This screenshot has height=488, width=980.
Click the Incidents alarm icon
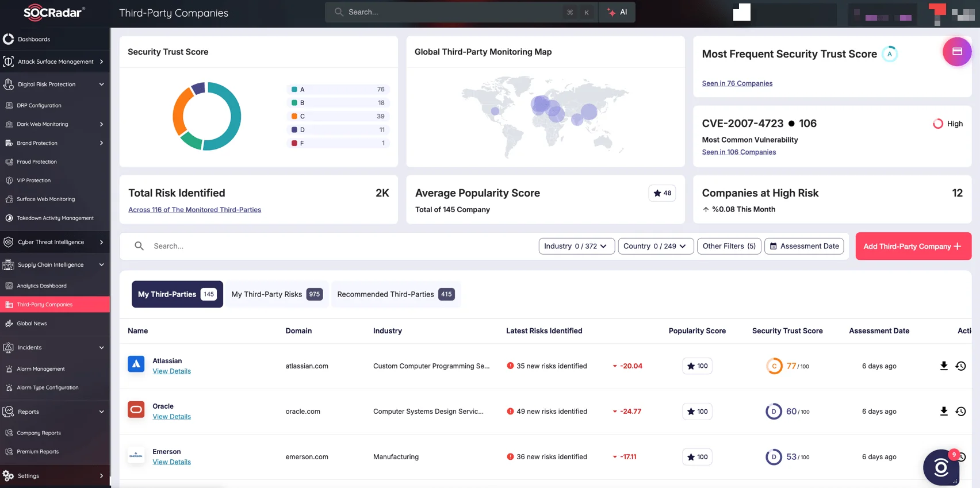point(8,348)
